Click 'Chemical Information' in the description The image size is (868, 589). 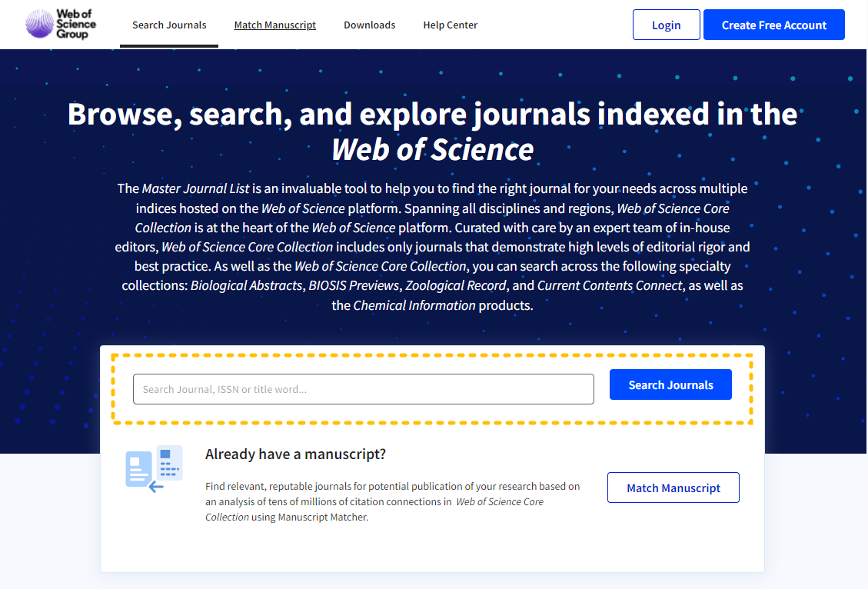[414, 305]
